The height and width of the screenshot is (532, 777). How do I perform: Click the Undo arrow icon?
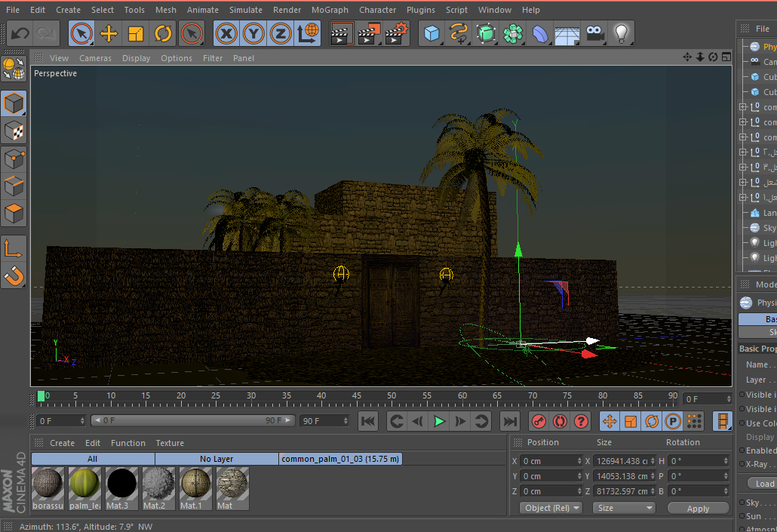[x=20, y=34]
